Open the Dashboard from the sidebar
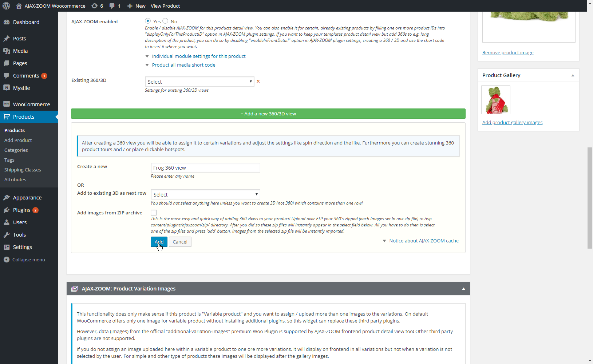The height and width of the screenshot is (364, 593). click(26, 22)
